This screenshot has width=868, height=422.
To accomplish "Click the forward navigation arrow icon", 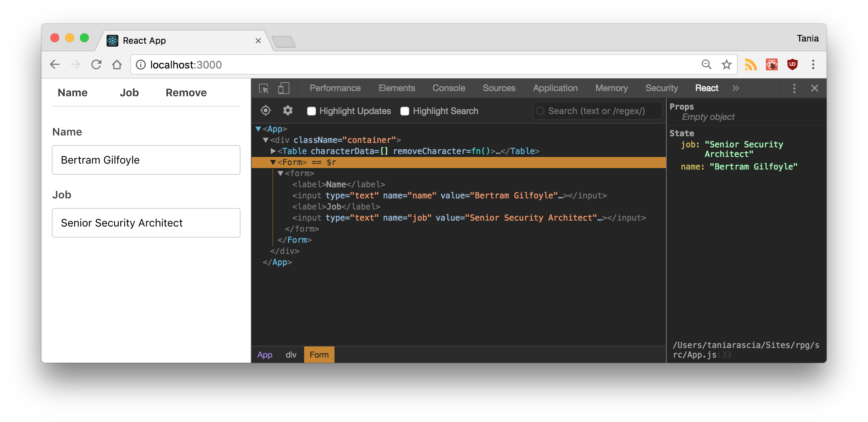I will (x=73, y=65).
